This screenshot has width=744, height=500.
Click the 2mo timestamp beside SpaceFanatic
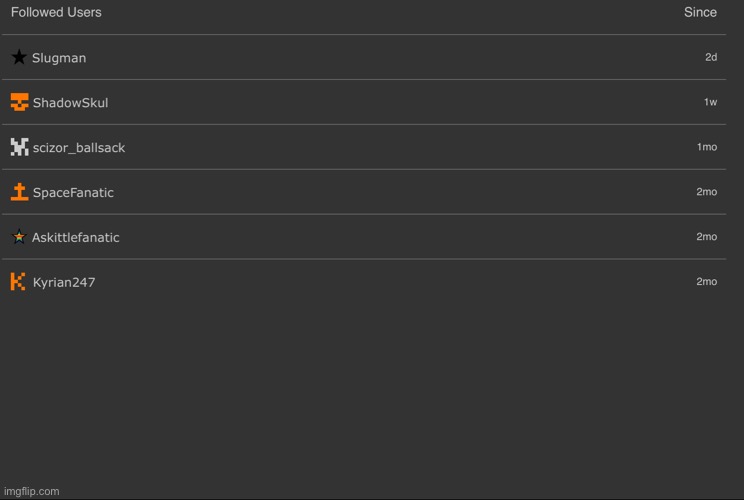(707, 192)
